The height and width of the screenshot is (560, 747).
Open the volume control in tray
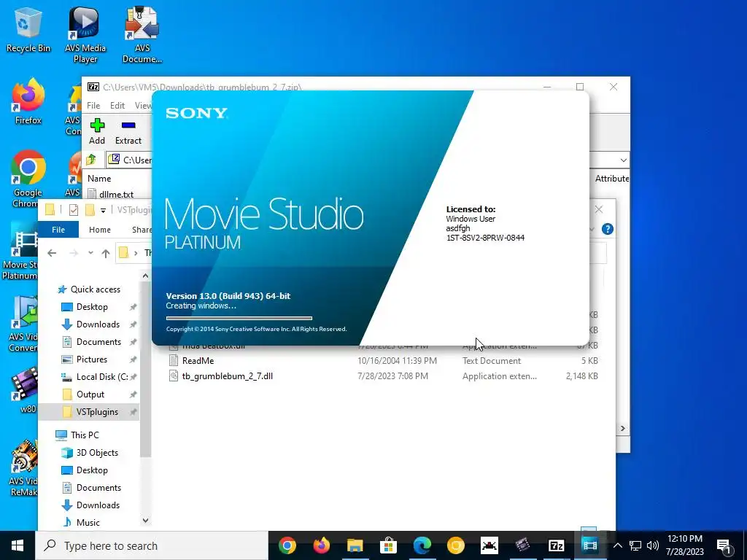pos(653,545)
